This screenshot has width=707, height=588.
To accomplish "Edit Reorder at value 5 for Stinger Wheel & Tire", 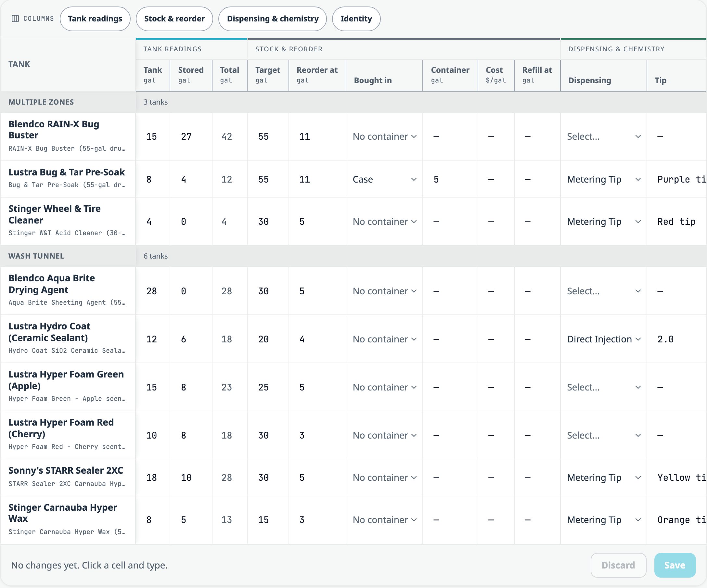I will point(317,222).
